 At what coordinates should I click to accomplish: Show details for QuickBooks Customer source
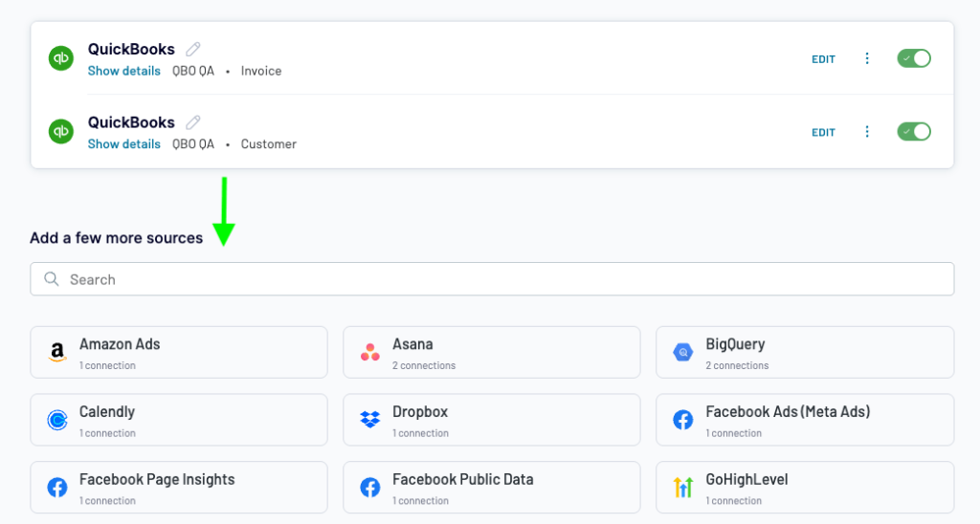123,143
